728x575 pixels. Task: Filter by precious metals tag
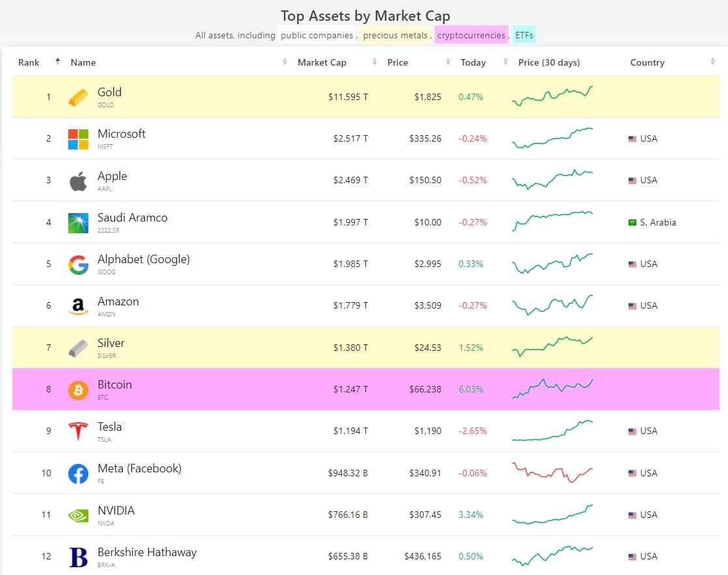(x=395, y=35)
